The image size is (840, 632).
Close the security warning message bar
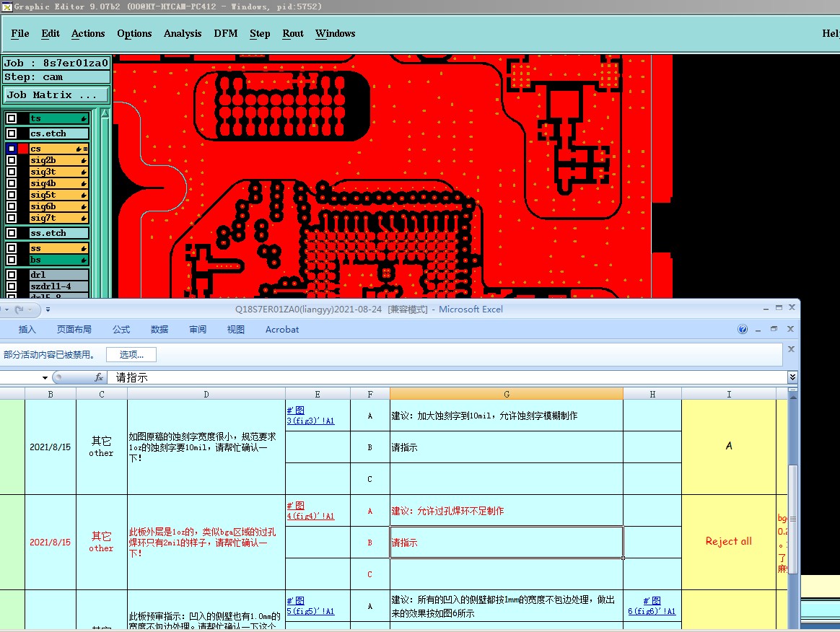tap(791, 348)
